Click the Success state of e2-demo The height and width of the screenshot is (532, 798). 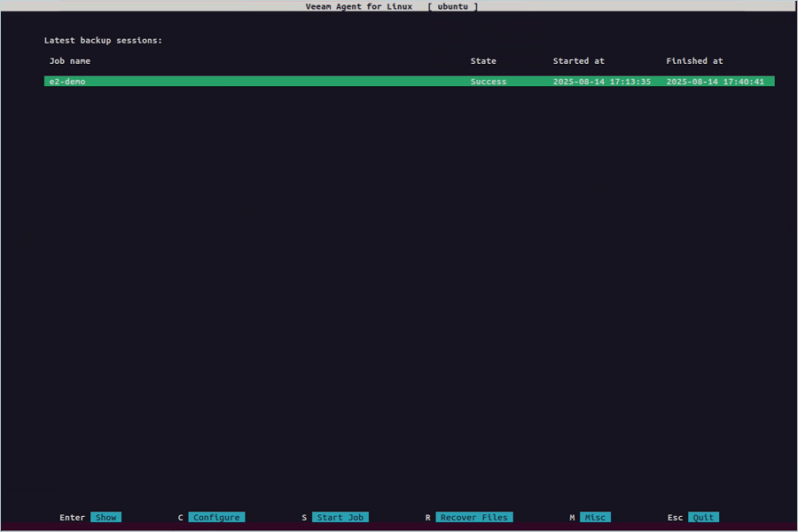[488, 82]
